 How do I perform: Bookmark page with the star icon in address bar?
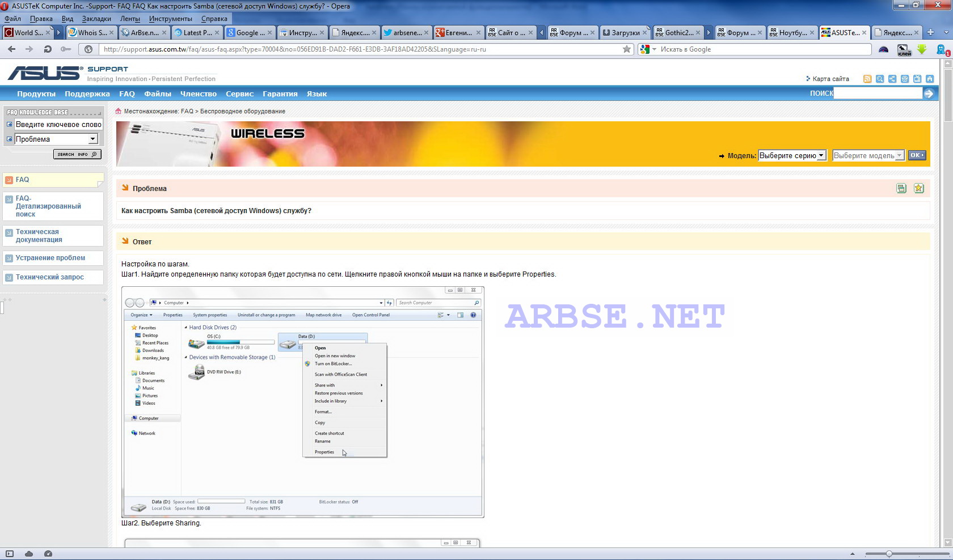pos(627,49)
